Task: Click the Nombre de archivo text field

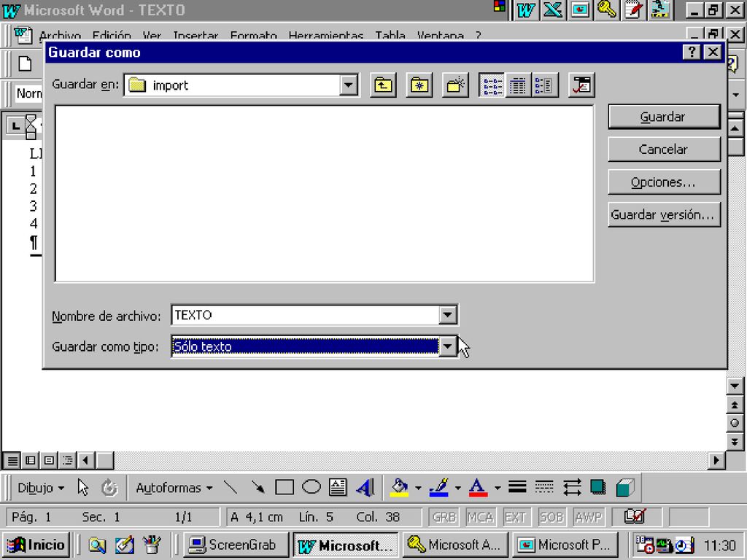Action: click(306, 315)
